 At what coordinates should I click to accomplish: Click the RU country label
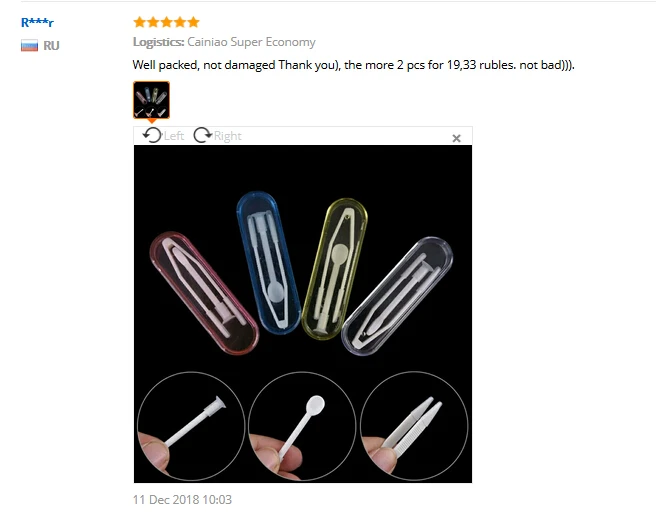pyautogui.click(x=51, y=46)
